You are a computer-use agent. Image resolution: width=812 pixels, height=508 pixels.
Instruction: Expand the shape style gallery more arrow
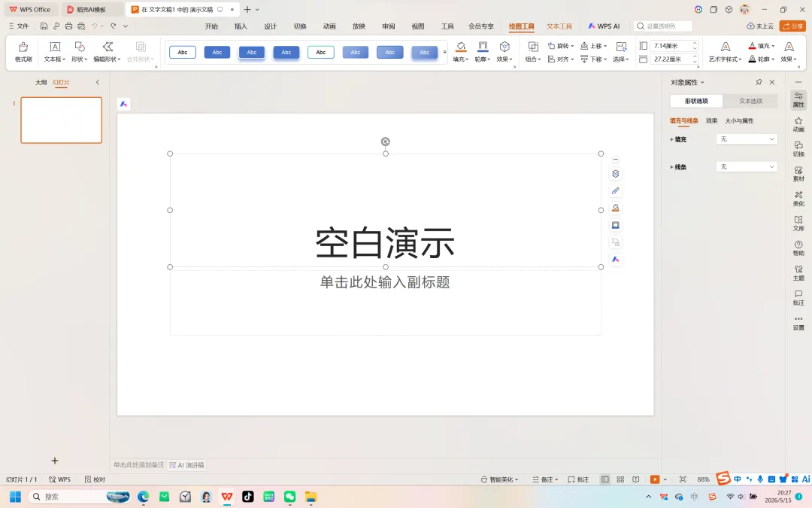tap(444, 53)
